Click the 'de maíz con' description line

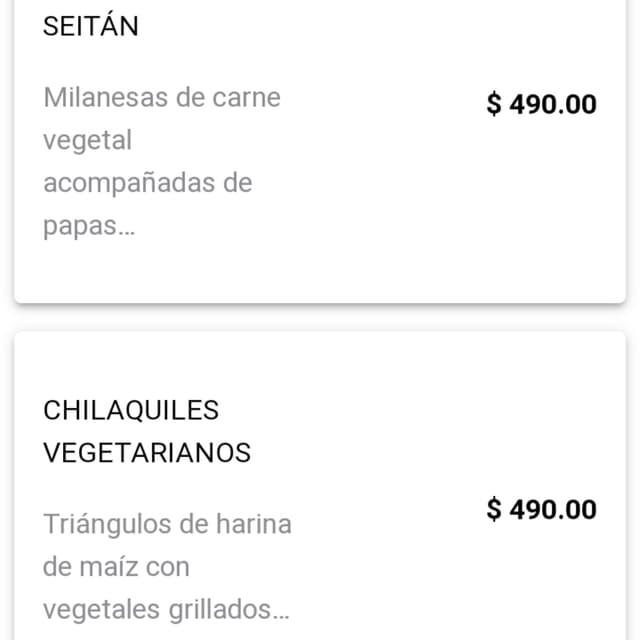[116, 567]
